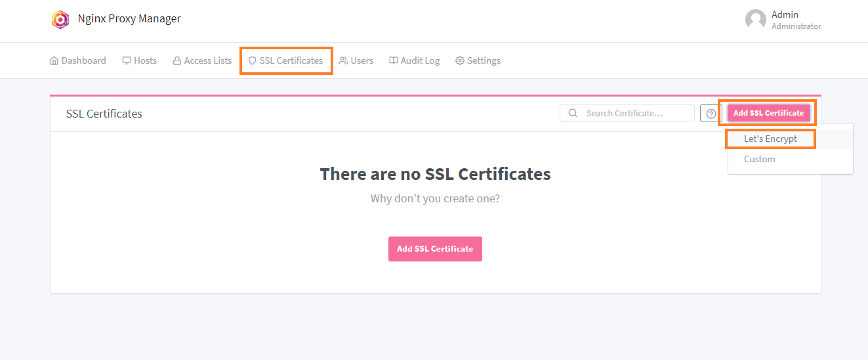
Task: Focus the Search Certificate field
Action: 627,113
